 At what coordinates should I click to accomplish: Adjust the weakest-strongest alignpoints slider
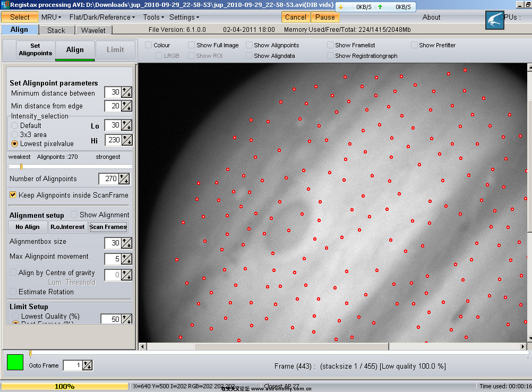(x=21, y=166)
